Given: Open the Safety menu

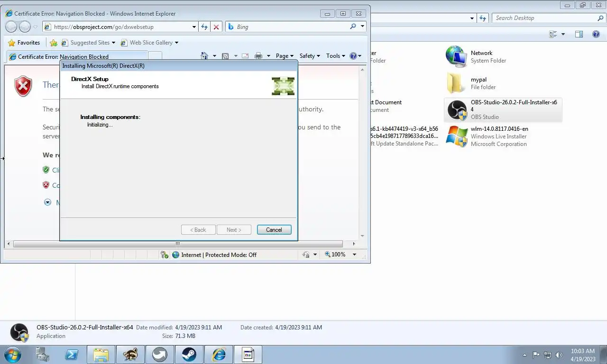Looking at the screenshot, I should coord(310,56).
